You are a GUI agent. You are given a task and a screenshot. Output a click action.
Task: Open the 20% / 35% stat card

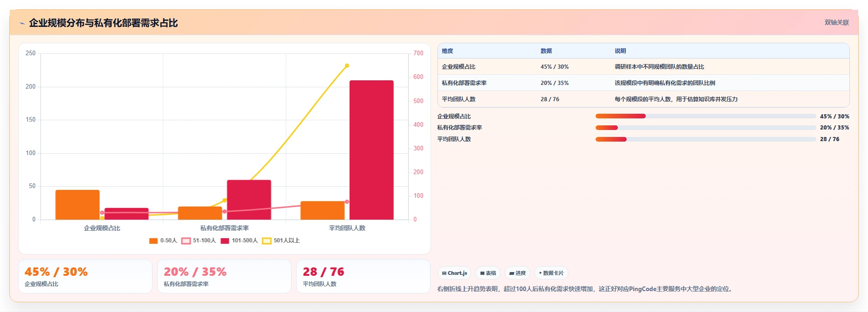[224, 276]
